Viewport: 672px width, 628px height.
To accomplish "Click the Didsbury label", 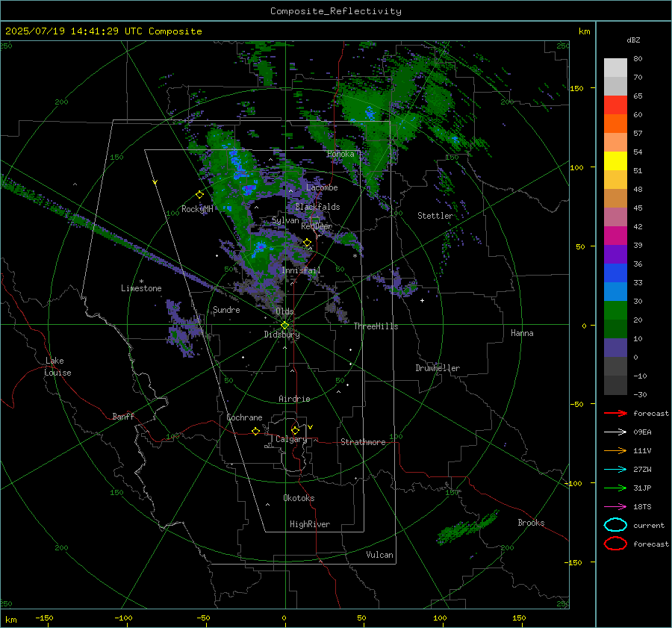I will tap(281, 335).
